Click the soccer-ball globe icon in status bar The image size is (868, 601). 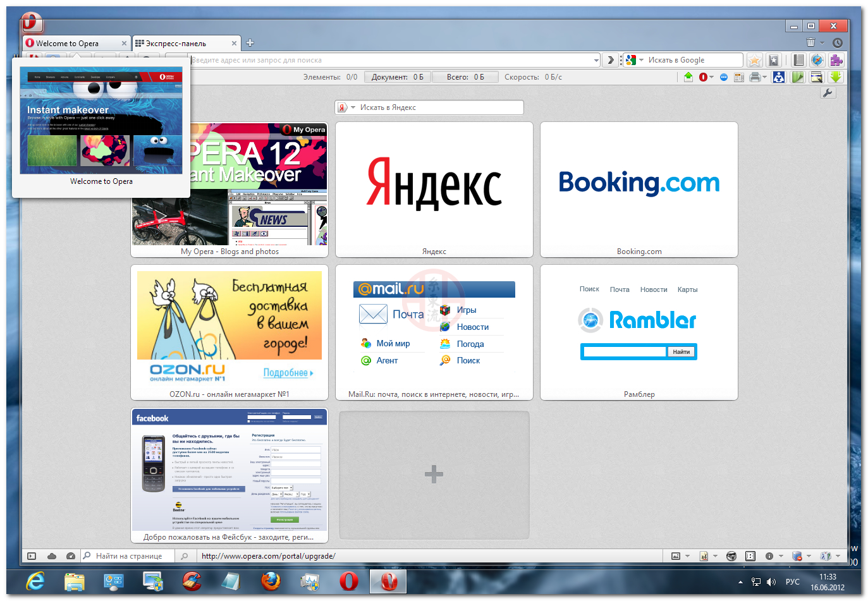click(731, 556)
